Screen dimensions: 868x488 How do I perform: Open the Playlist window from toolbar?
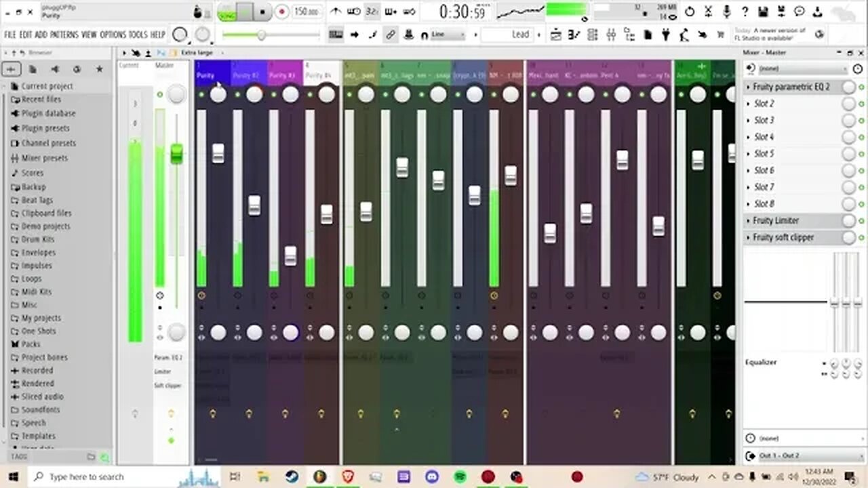point(556,35)
